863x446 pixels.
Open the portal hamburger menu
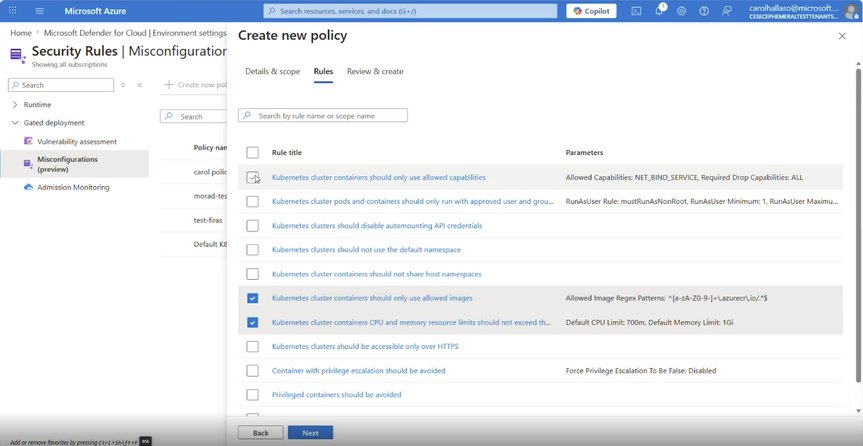click(x=40, y=11)
